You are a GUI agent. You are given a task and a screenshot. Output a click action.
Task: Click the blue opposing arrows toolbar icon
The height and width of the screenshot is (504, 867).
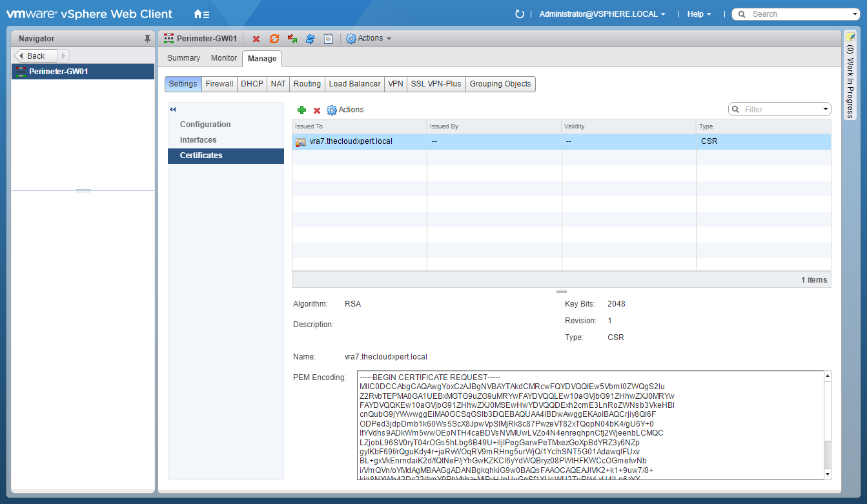310,39
